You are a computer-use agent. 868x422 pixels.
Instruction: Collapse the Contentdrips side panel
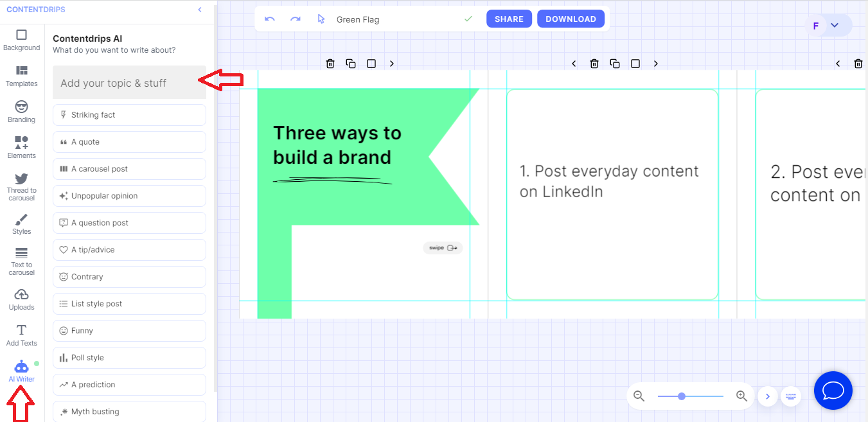click(x=200, y=10)
